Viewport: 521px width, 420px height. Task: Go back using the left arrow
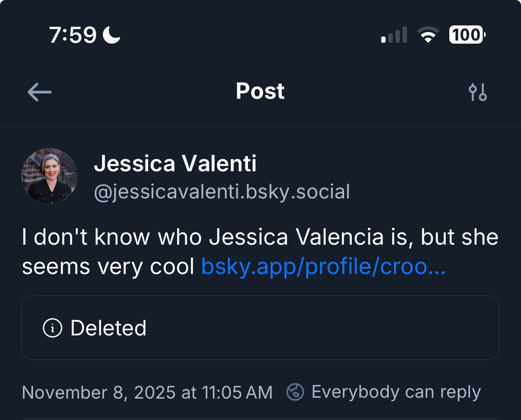pos(40,93)
